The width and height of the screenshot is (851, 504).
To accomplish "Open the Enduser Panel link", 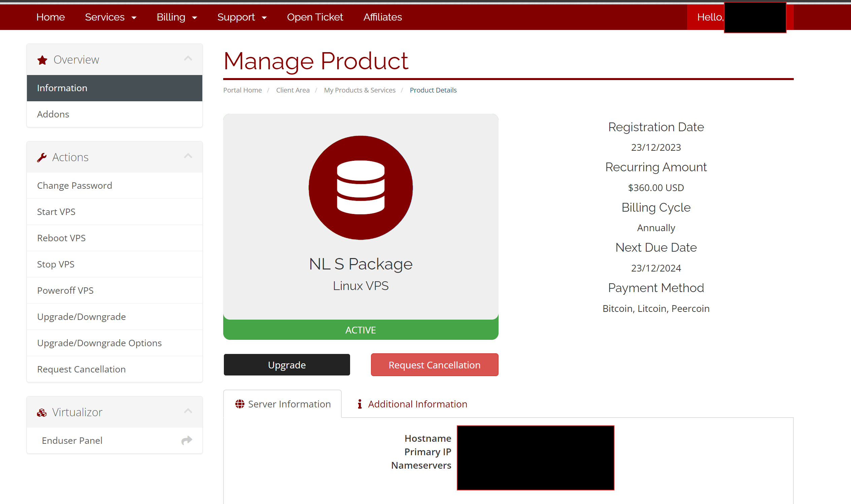I will click(x=114, y=440).
